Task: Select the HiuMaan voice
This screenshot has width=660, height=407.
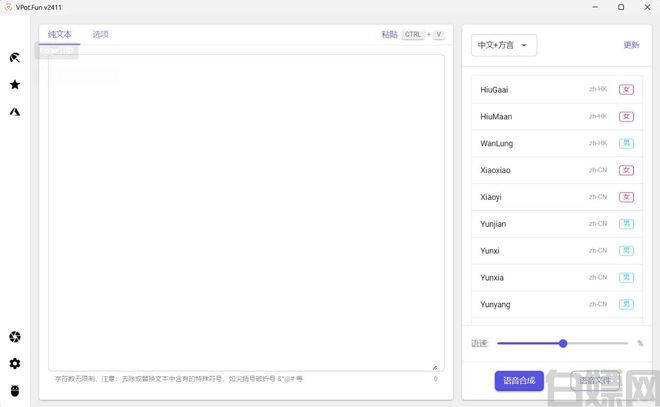Action: pos(557,117)
